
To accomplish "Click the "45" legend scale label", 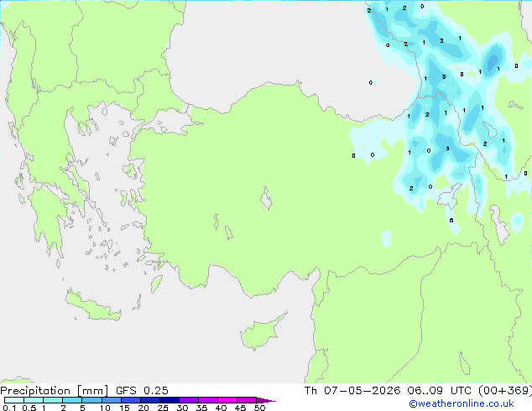I will (x=240, y=408).
